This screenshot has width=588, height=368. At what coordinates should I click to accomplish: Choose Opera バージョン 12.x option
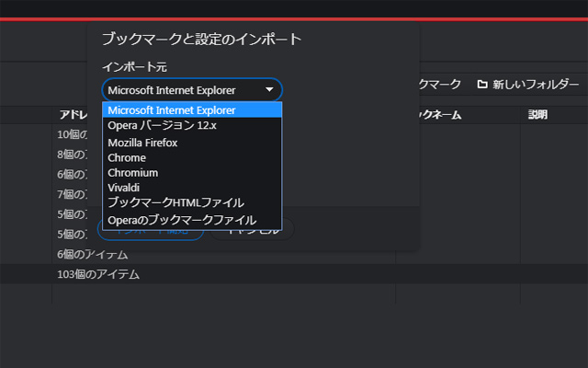192,125
